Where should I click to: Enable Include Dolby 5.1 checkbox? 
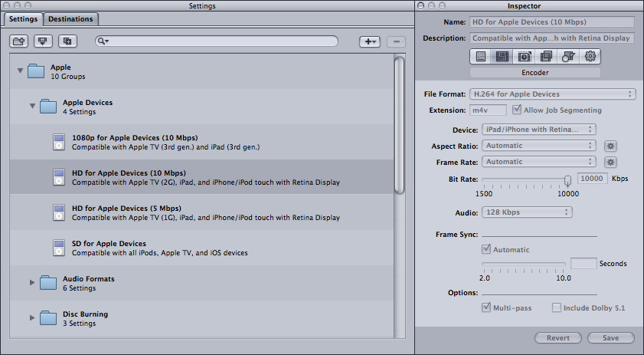coord(557,307)
